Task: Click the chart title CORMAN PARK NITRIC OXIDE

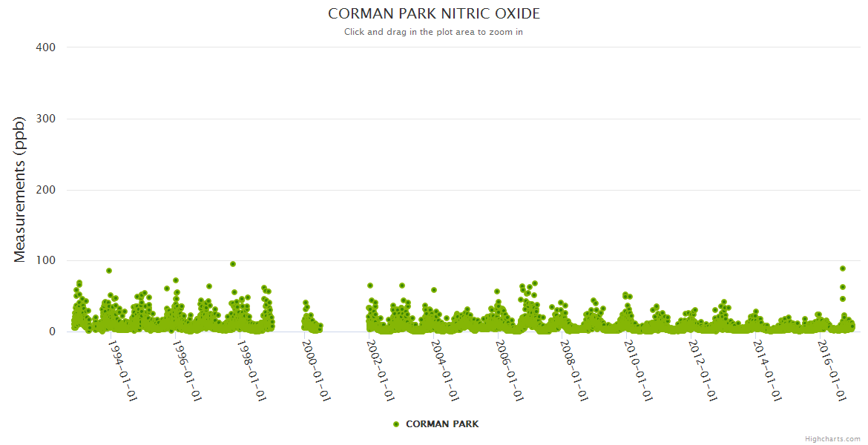Action: 434,14
